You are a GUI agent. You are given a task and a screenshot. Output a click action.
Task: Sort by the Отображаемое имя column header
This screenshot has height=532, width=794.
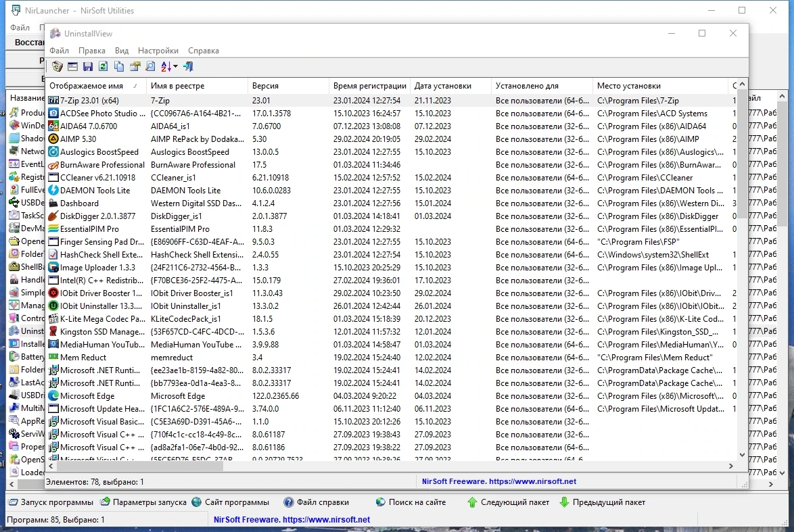tap(96, 86)
